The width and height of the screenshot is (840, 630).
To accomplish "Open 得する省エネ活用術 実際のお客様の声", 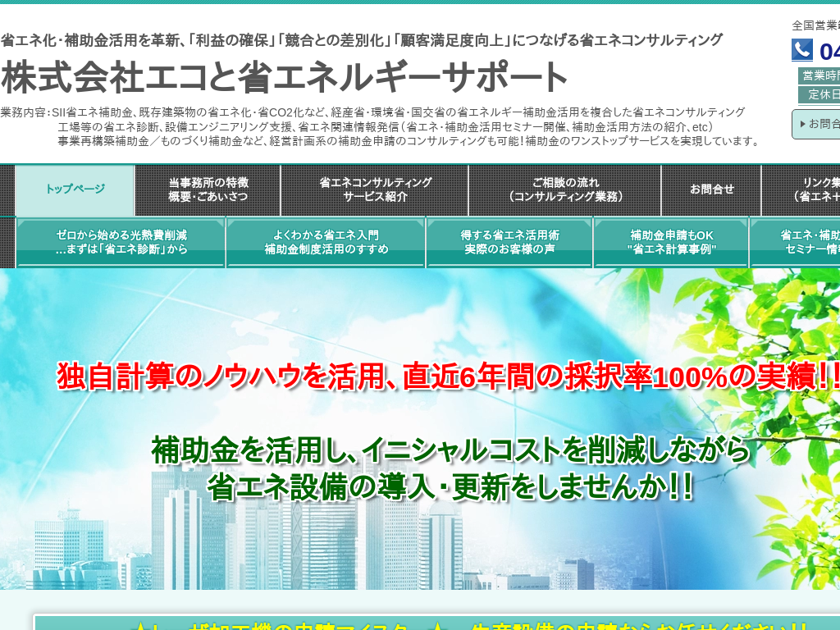I will click(x=509, y=242).
